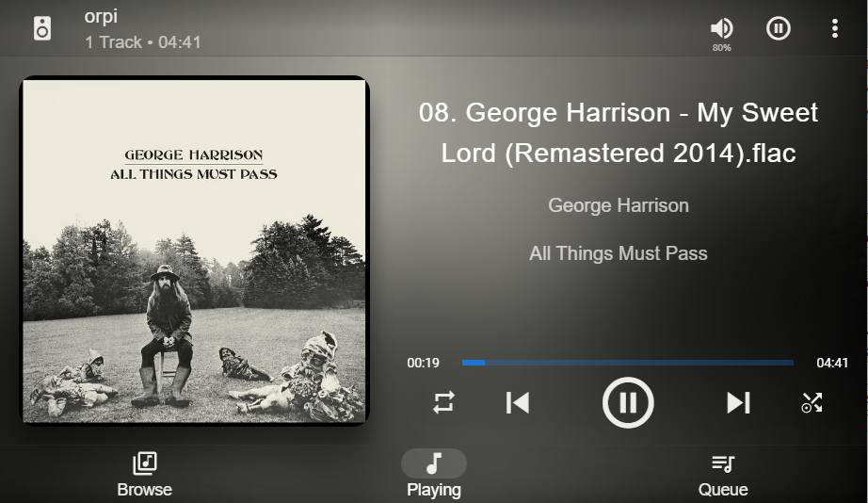
Task: Expand the 1 Track • 04:41 queue summary
Action: [x=143, y=42]
